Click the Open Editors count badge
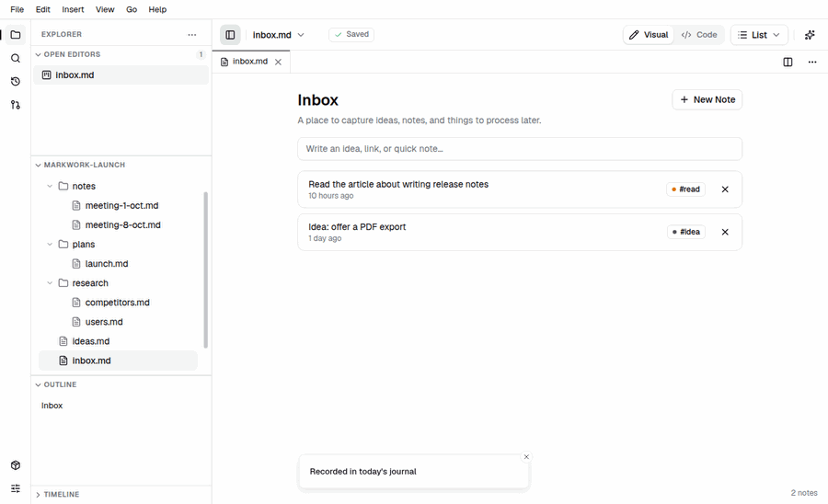The height and width of the screenshot is (504, 828). [x=201, y=54]
